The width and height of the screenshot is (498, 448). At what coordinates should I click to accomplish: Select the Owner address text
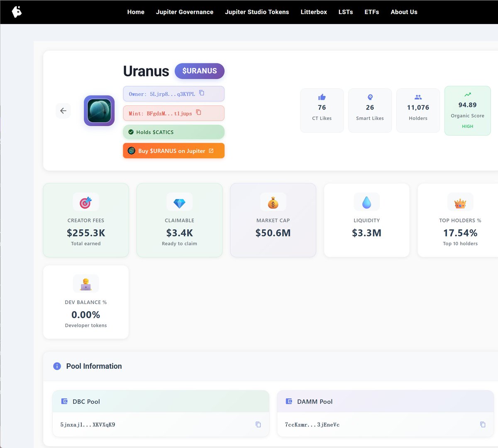pyautogui.click(x=162, y=94)
